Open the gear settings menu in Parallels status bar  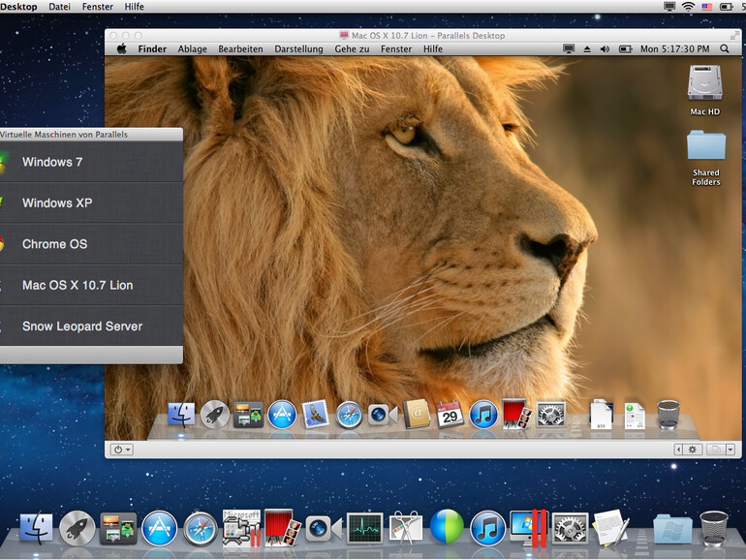pyautogui.click(x=692, y=450)
